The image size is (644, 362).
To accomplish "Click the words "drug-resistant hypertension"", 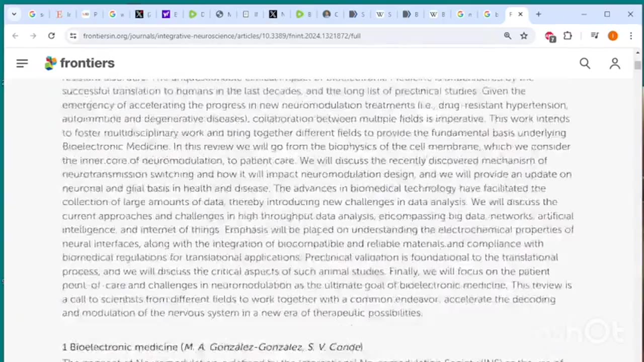I will pyautogui.click(x=503, y=105).
